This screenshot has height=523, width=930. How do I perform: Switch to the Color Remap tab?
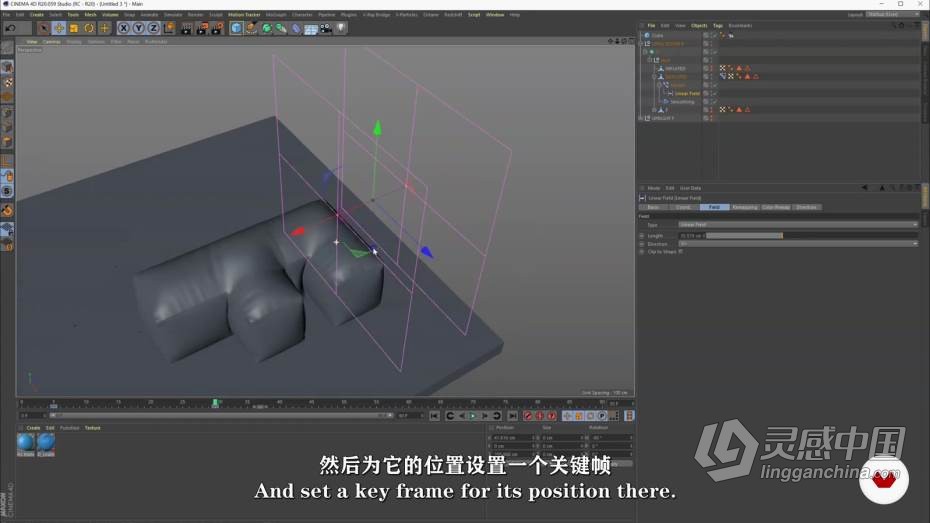pyautogui.click(x=775, y=207)
